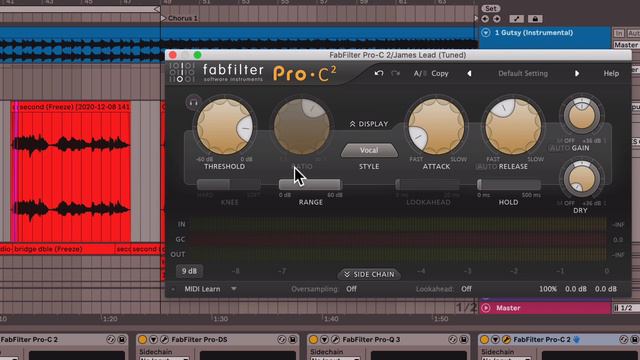
Task: Unfold the 1 Gutsy (Instrumental) track
Action: (x=485, y=33)
